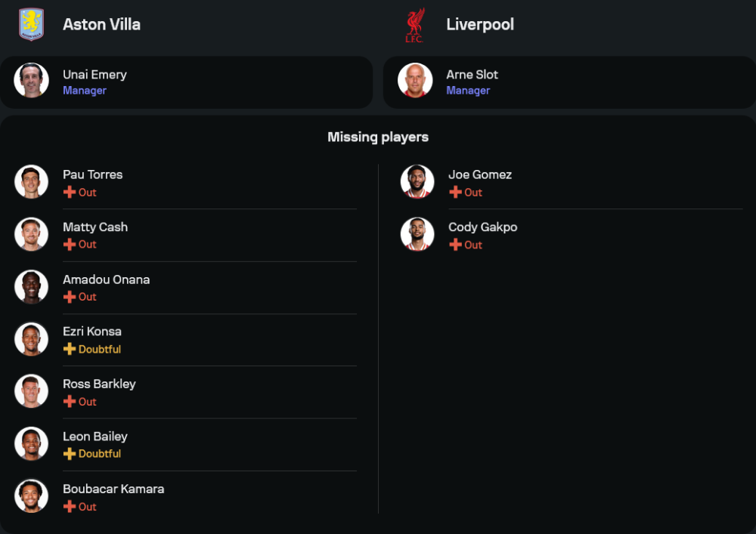756x534 pixels.
Task: Click Cody Gakpo's red injury cross icon
Action: click(455, 245)
